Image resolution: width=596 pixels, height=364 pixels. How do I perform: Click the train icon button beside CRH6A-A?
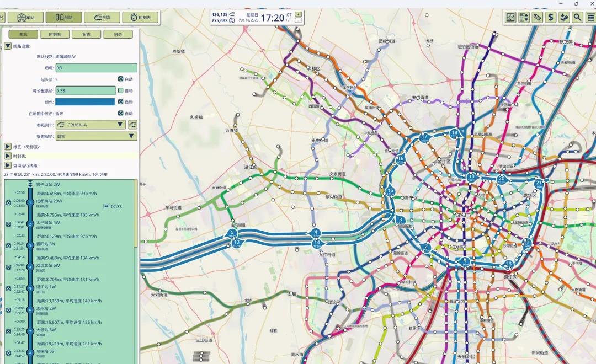(132, 125)
